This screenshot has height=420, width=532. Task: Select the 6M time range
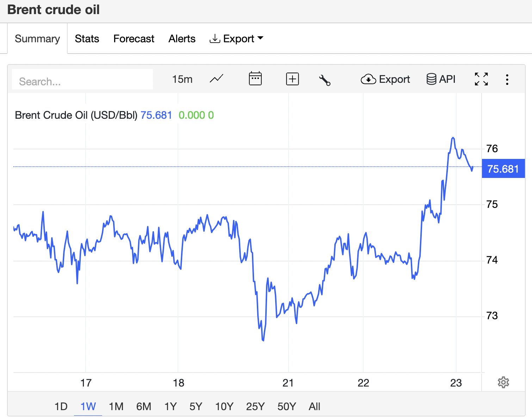tap(144, 406)
